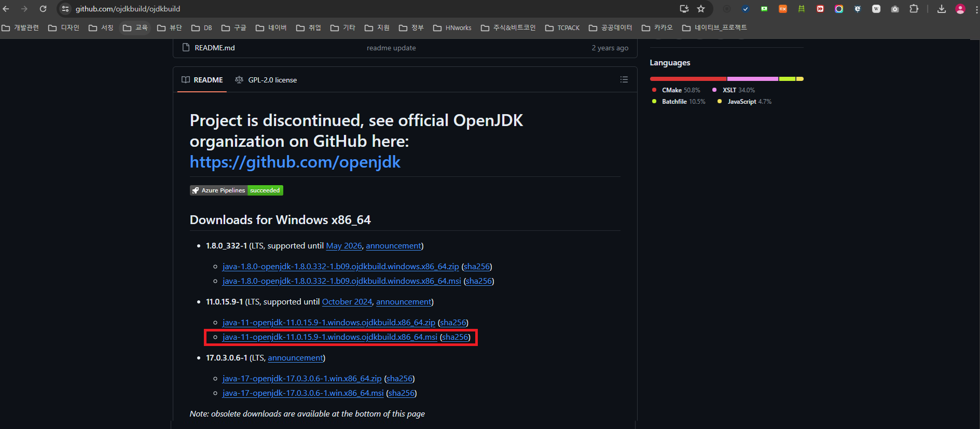Open the browser downloads icon

942,9
